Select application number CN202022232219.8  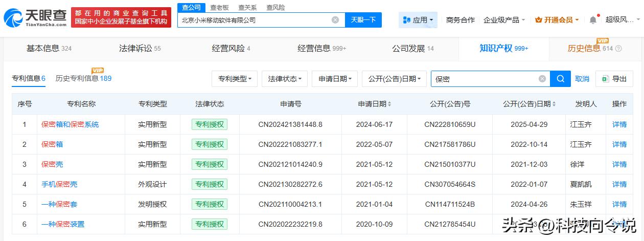290,224
